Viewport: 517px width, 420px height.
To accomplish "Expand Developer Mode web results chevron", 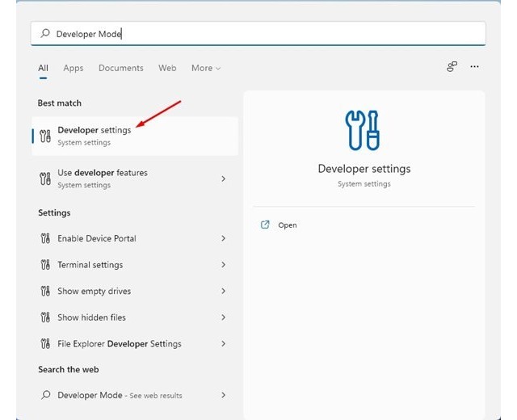I will pos(224,395).
